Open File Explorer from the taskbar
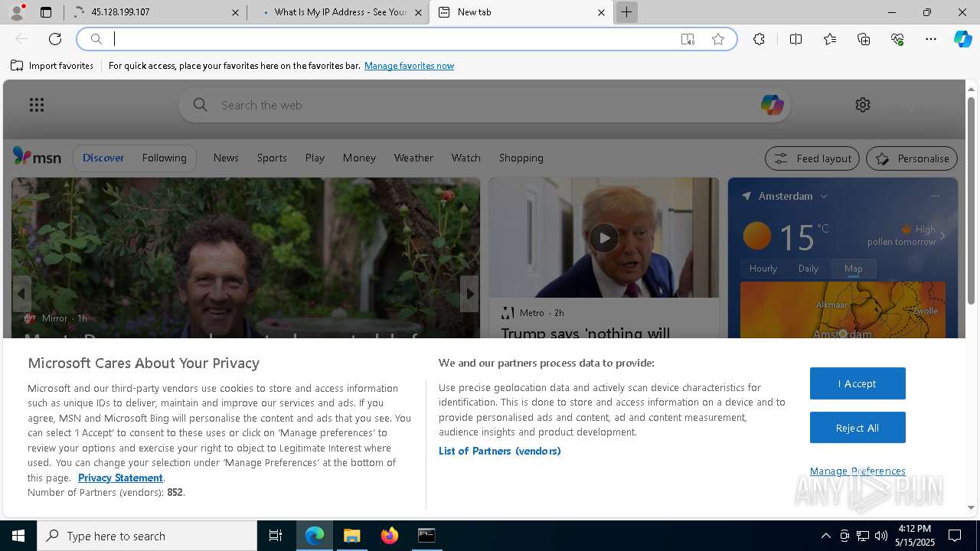 352,536
